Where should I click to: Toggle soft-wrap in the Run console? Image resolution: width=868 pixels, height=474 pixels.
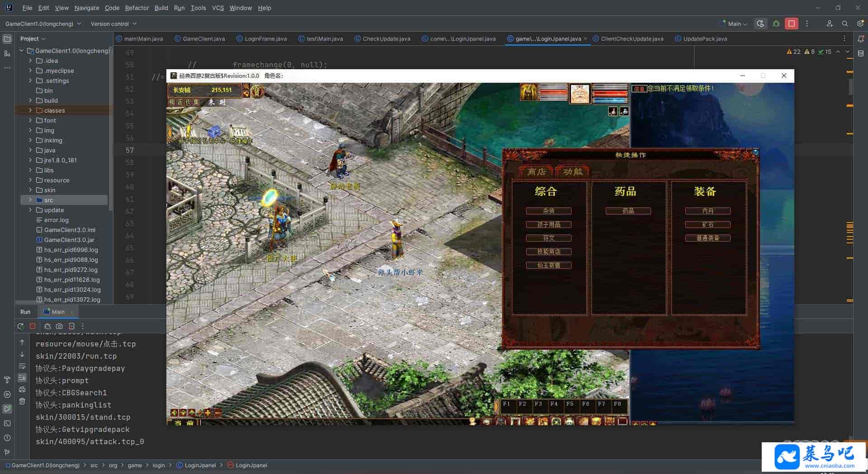coord(22,366)
